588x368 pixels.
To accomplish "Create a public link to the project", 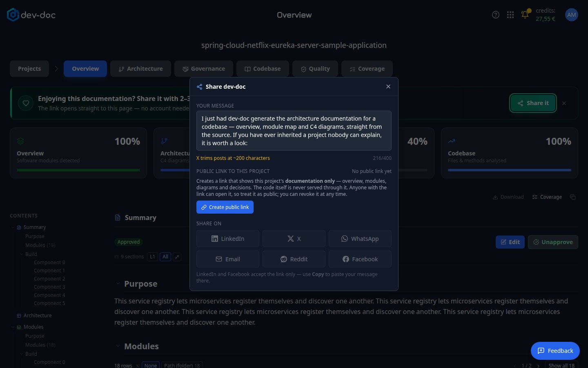I will 225,207.
